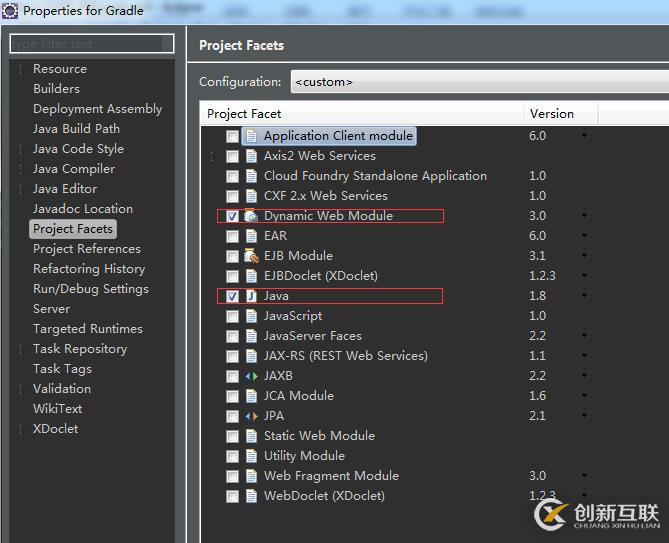
Task: Open the Java version dropdown arrow
Action: coord(585,296)
